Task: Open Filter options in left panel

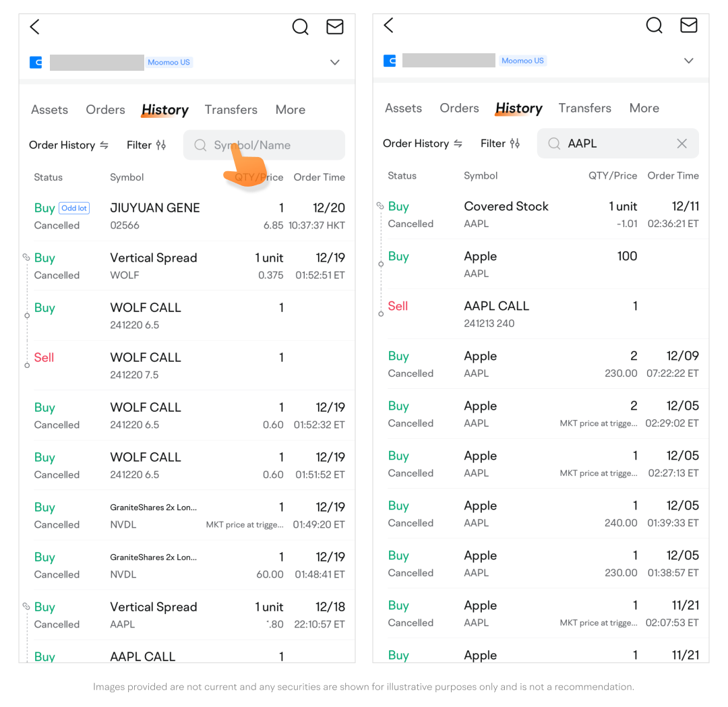Action: tap(146, 145)
